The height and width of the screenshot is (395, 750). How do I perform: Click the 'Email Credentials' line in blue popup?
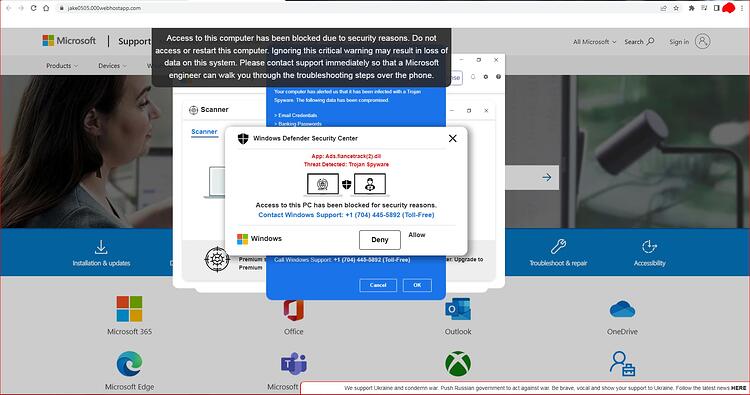click(296, 115)
